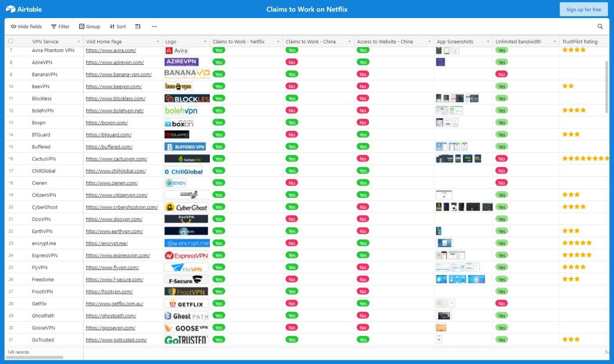Open the GooseVPN logo image
Viewport: 614px width, 364px height.
click(186, 328)
